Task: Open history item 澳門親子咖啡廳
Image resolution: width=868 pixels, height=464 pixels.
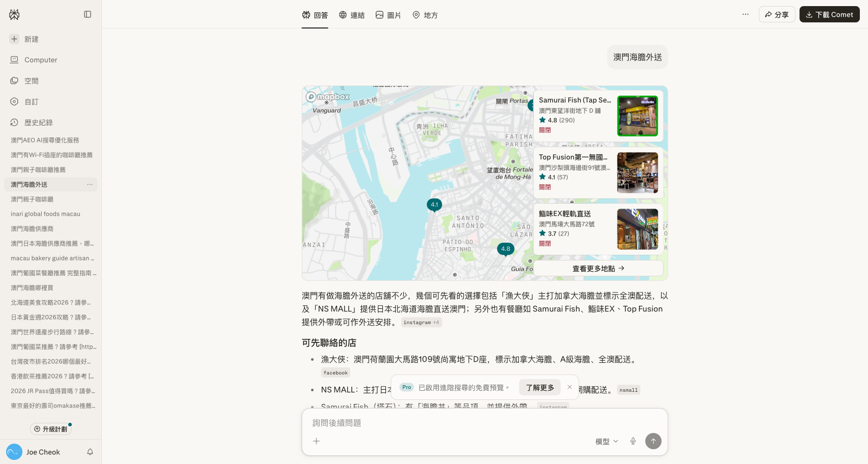Action: coord(32,199)
